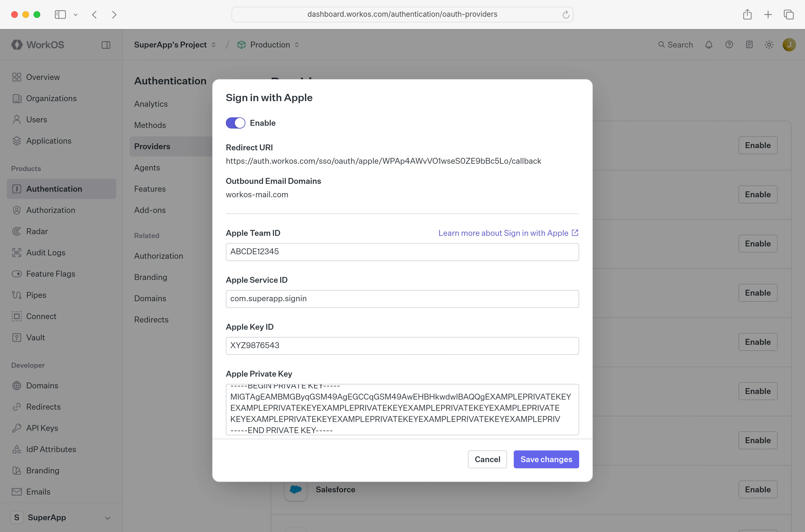
Task: Click the Apple Service ID input field
Action: click(402, 299)
